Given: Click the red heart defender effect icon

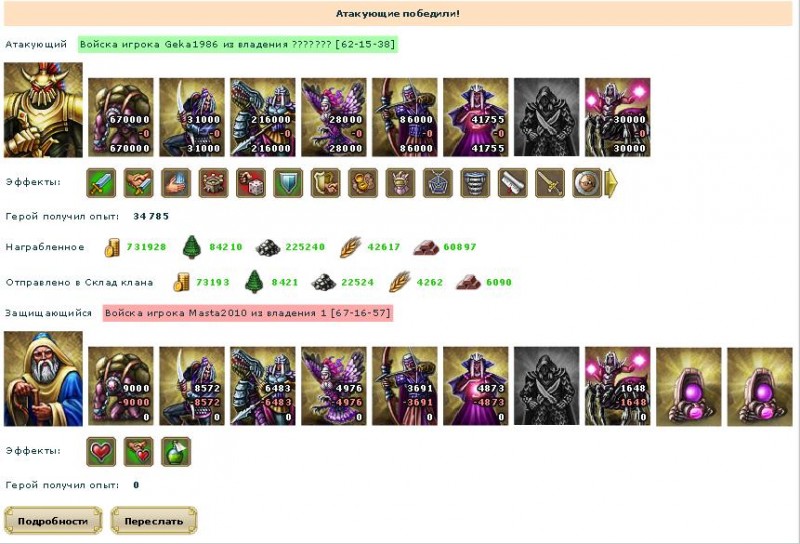Looking at the screenshot, I should click(101, 452).
